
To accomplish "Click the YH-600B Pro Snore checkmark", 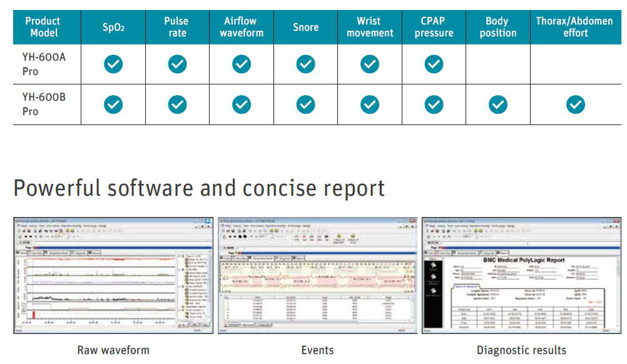I will click(x=305, y=104).
